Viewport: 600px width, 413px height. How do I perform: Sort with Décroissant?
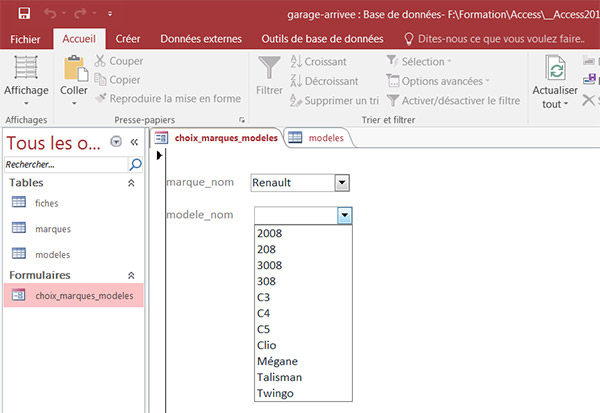click(324, 81)
